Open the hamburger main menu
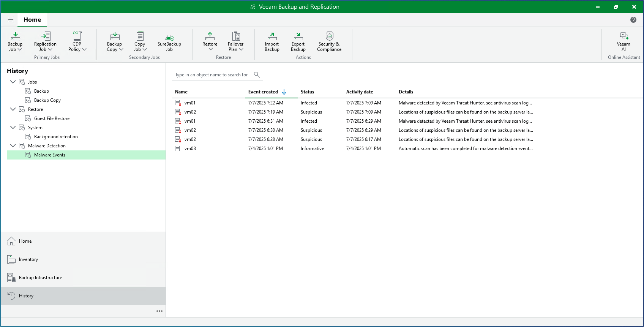This screenshot has height=327, width=644. [11, 20]
